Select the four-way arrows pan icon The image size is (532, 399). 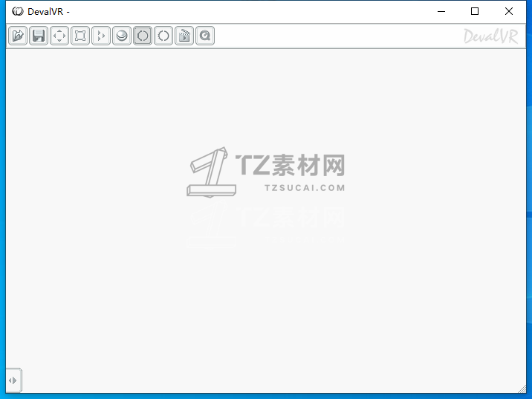click(59, 36)
